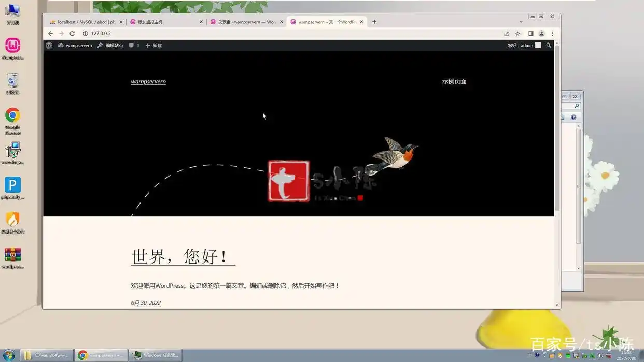Viewport: 644px width, 362px height.
Task: Open Chrome's three-dot menu
Action: point(552,33)
